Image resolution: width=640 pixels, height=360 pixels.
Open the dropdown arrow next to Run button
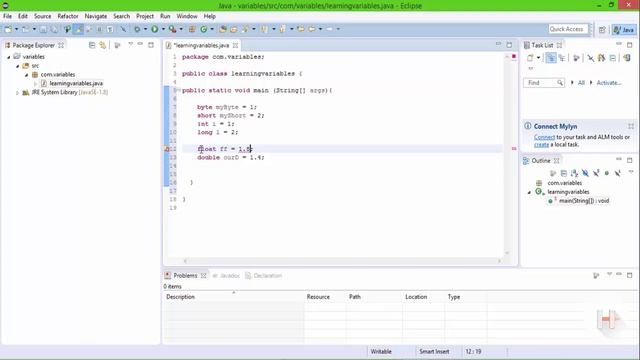point(163,29)
